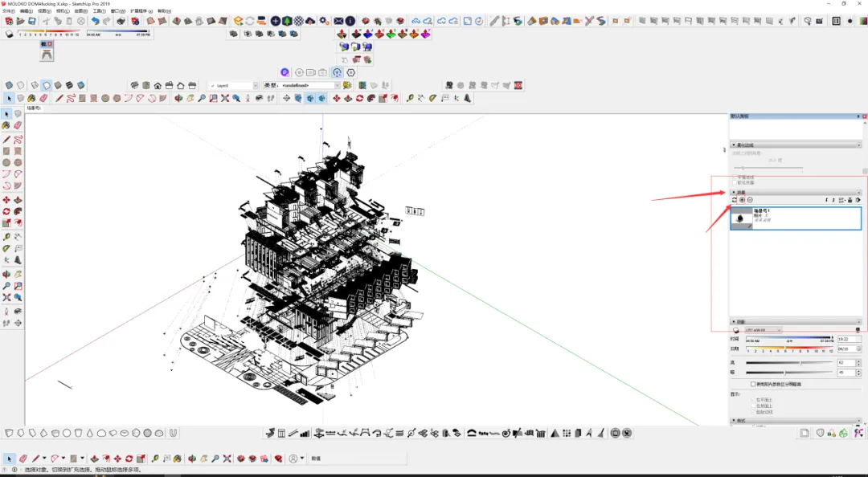868x477 pixels.
Task: Collapse the 样式 styles panel
Action: (x=734, y=421)
